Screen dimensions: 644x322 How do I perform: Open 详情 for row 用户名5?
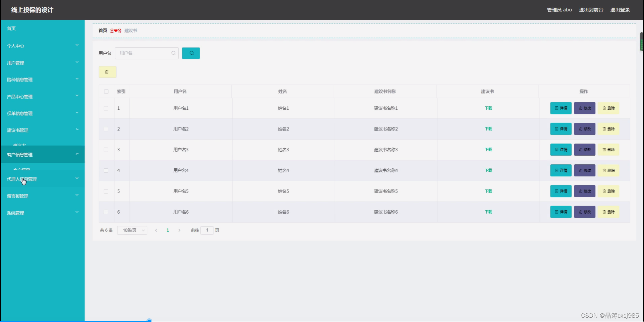pos(561,191)
